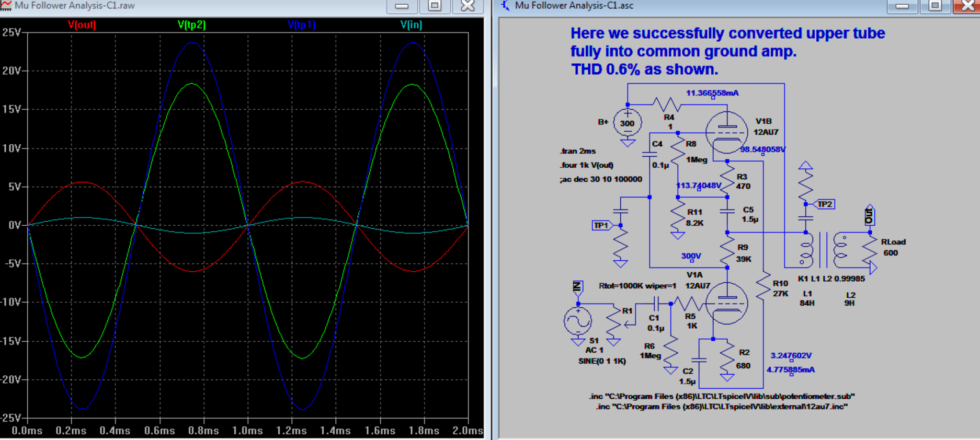Image resolution: width=980 pixels, height=440 pixels.
Task: Click the 1.0ms time axis label
Action: click(x=247, y=431)
